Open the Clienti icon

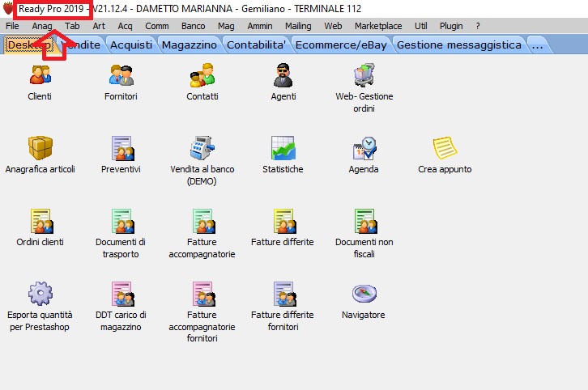[x=40, y=74]
